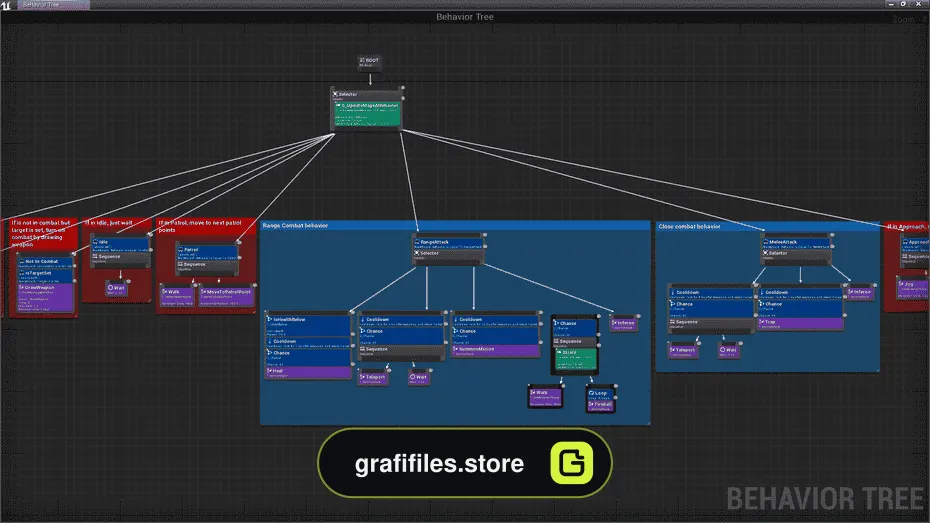This screenshot has width=930, height=523.
Task: Select Teleport task in Close combat group
Action: click(x=683, y=352)
